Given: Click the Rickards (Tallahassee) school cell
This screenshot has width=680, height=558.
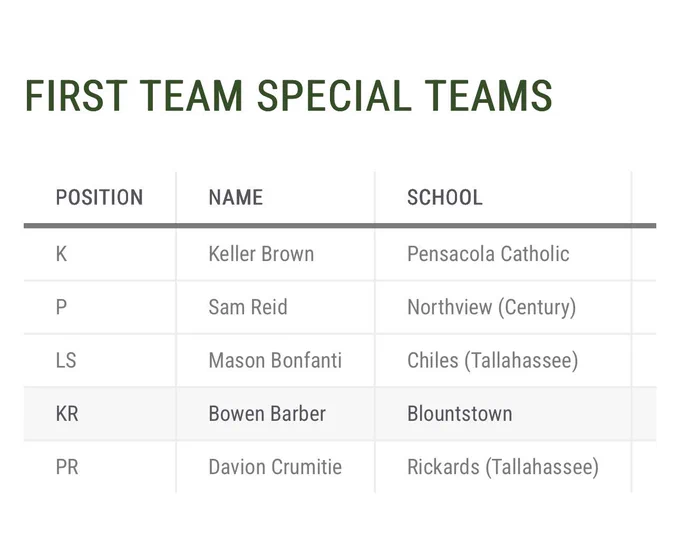Looking at the screenshot, I should [503, 467].
